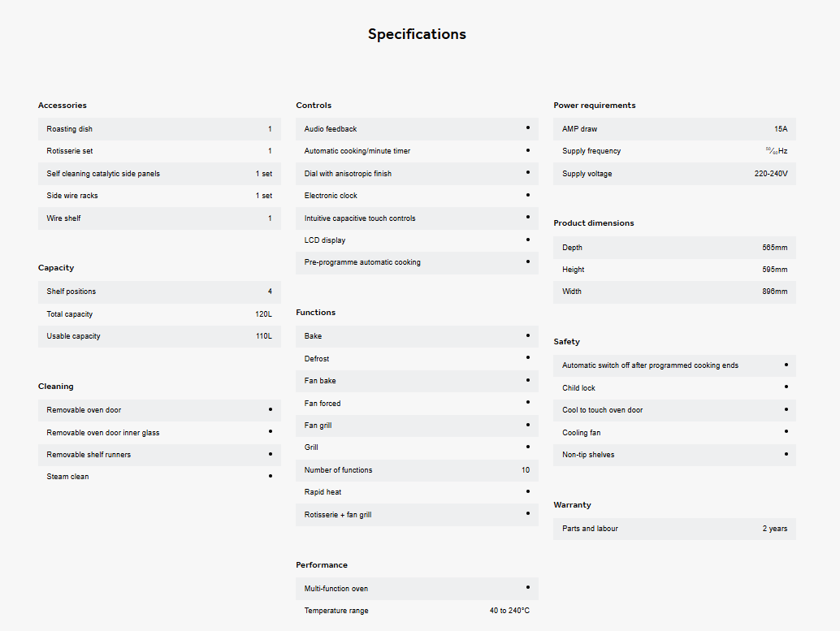Click the Number of functions value 10

pyautogui.click(x=525, y=470)
